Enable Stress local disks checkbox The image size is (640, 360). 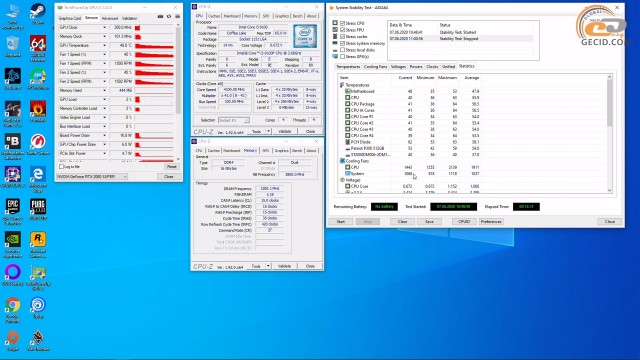(342, 50)
